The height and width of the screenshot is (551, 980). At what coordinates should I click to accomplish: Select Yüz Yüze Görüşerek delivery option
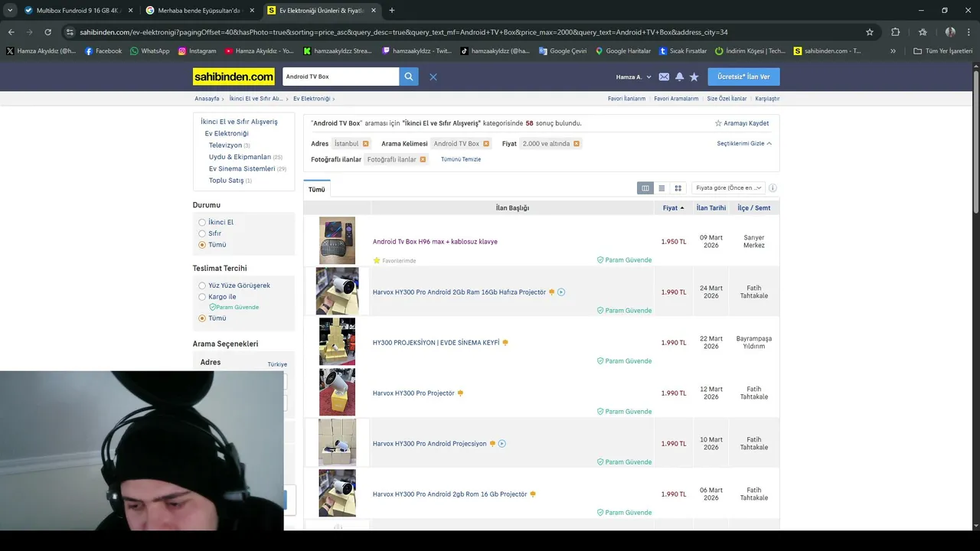click(x=202, y=285)
